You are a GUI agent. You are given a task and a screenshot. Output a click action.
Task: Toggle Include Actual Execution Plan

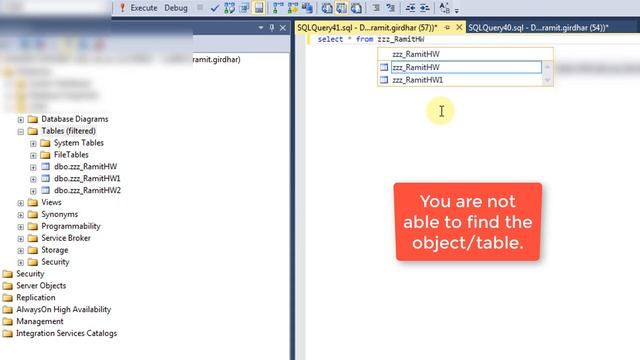278,8
